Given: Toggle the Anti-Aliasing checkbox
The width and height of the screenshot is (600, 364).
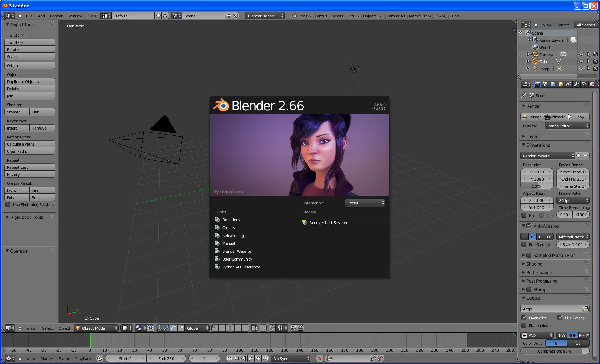Looking at the screenshot, I should pos(529,226).
